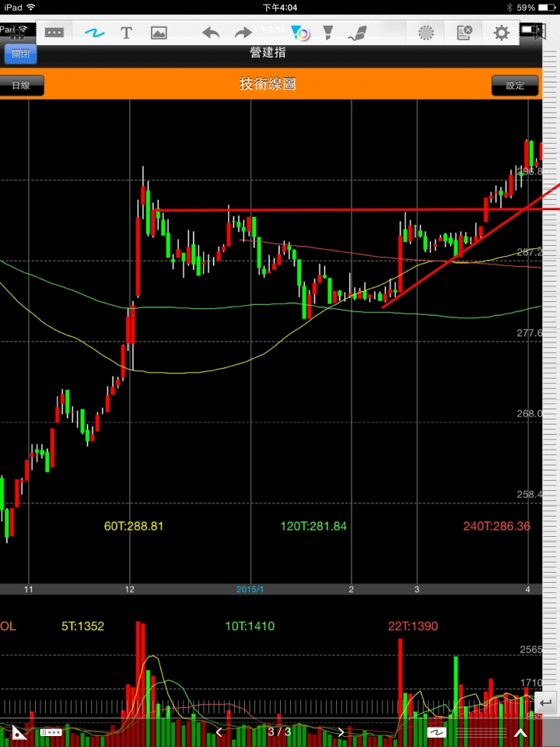Image resolution: width=560 pixels, height=747 pixels.
Task: Expand the bottom panel with up chevron
Action: coord(520,733)
